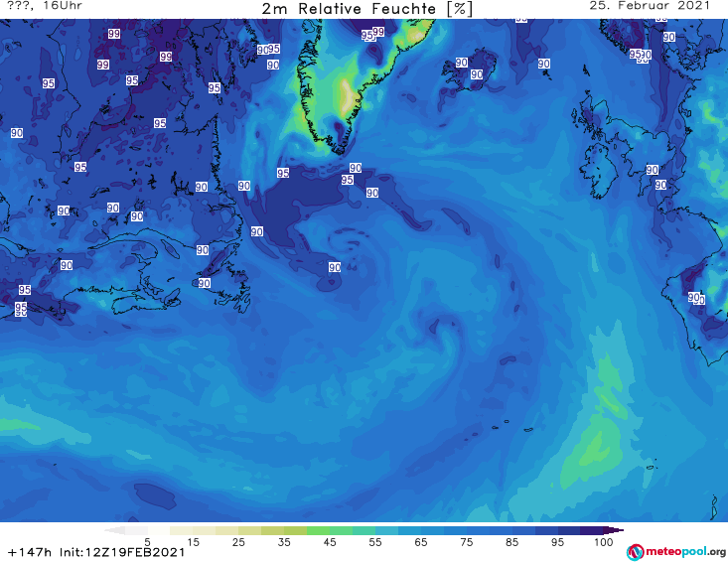The width and height of the screenshot is (728, 562).
Task: Click the legend value '85'
Action: click(511, 542)
